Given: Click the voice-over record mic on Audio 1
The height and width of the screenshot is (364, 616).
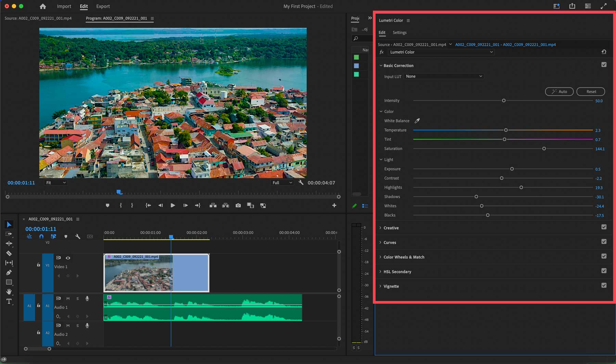Looking at the screenshot, I should click(x=87, y=298).
